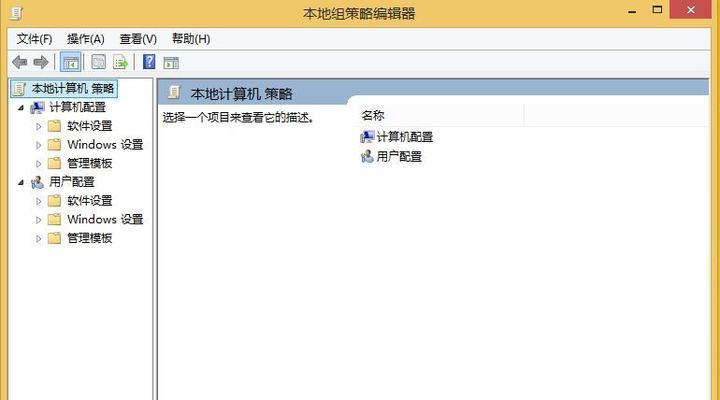Expand 管理模板 under 计算机配置
Viewport: 720px width, 400px height.
pos(39,164)
